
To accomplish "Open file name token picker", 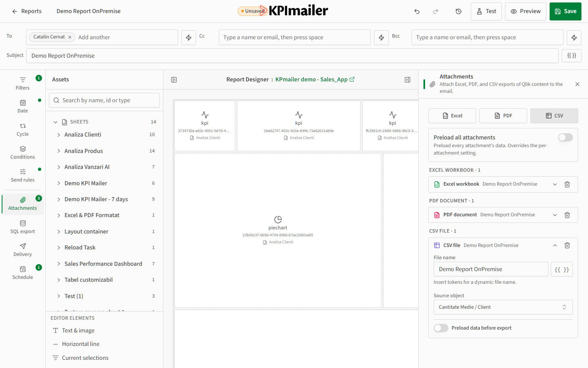I will (562, 269).
